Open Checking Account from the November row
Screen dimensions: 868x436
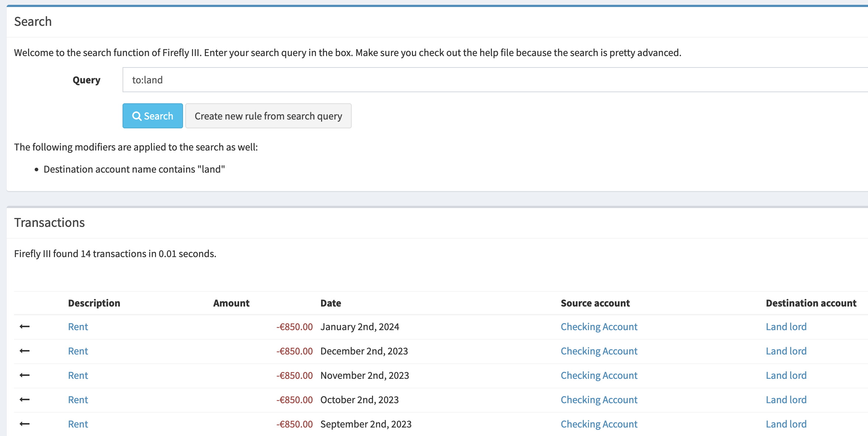[x=599, y=375]
